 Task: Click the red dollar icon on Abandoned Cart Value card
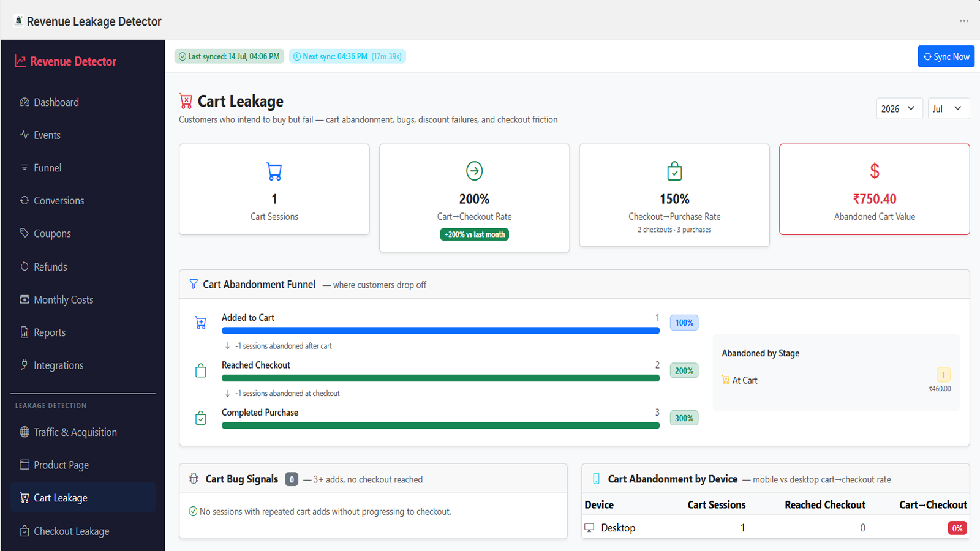pyautogui.click(x=875, y=171)
